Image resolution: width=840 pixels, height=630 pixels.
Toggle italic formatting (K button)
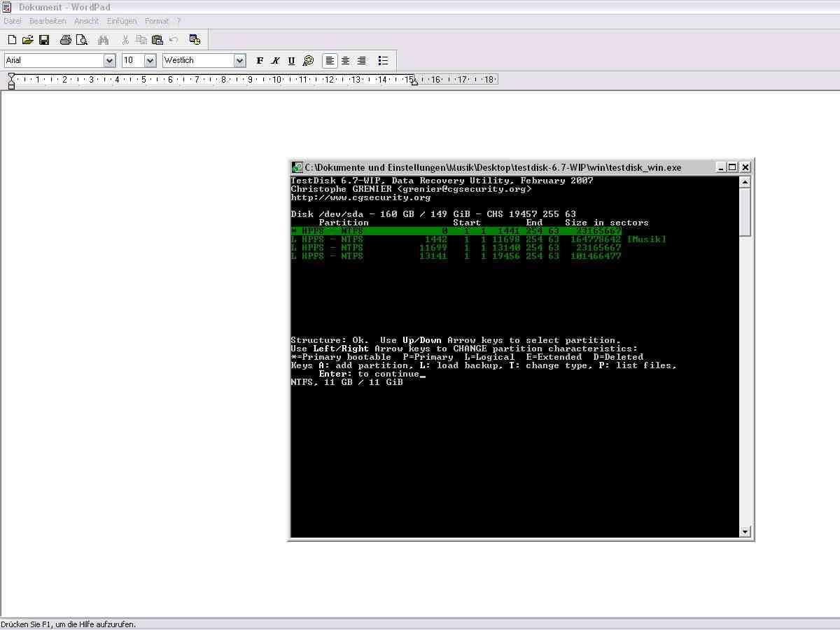276,61
